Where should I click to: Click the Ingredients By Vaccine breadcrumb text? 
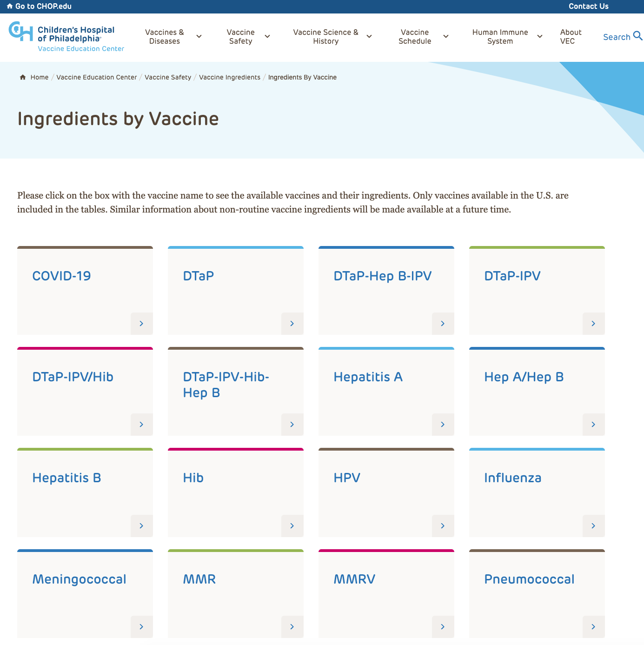(x=302, y=77)
